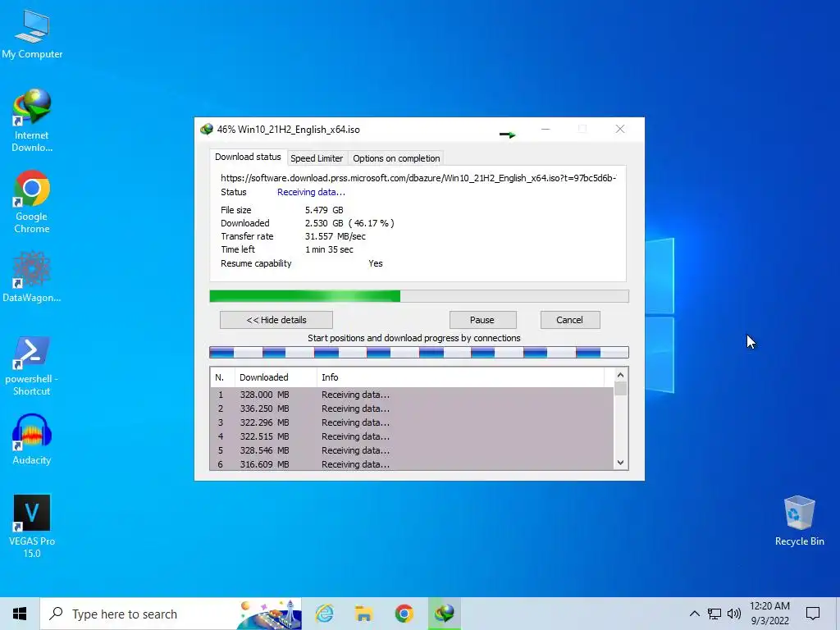Click the Info column header

461,377
